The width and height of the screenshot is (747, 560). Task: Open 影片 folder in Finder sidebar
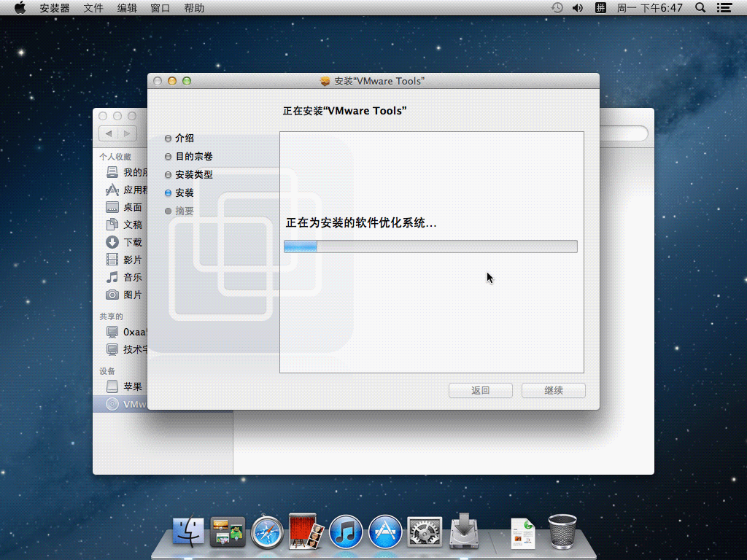tap(124, 260)
